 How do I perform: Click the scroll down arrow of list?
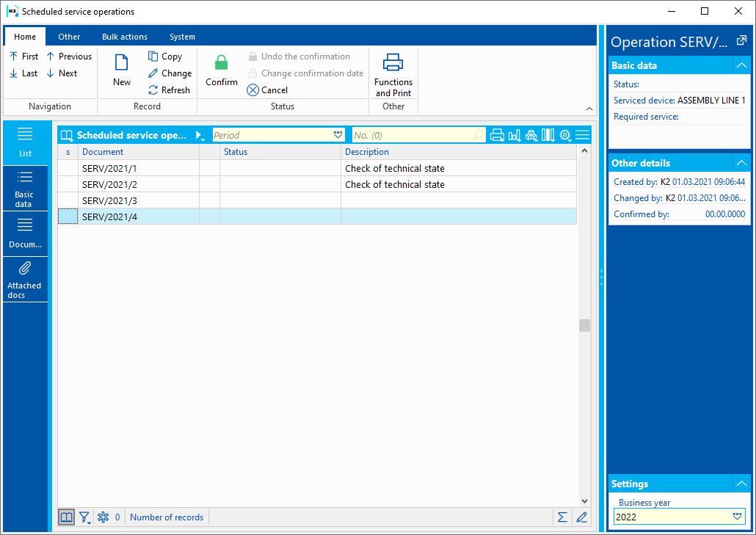point(584,501)
